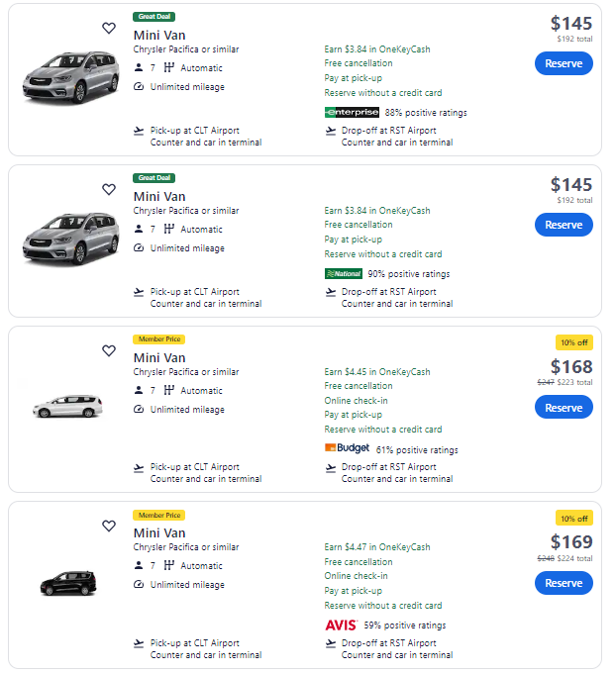The width and height of the screenshot is (616, 674).
Task: Favorite the National Mini Van listing
Action: [109, 189]
